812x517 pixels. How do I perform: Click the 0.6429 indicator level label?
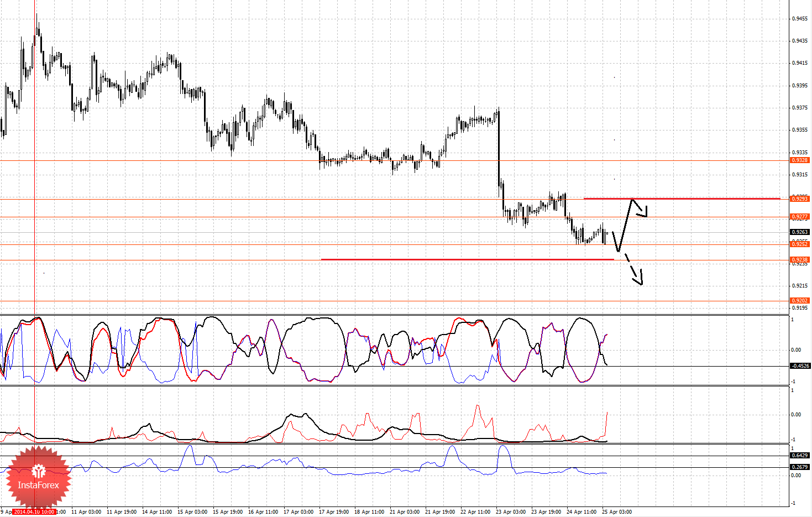point(800,456)
